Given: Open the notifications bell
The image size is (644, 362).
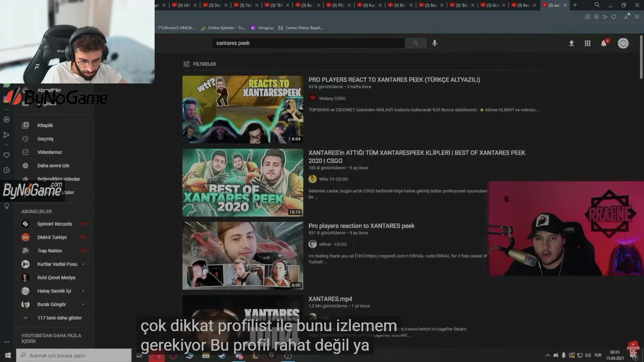Looking at the screenshot, I should pos(604,43).
